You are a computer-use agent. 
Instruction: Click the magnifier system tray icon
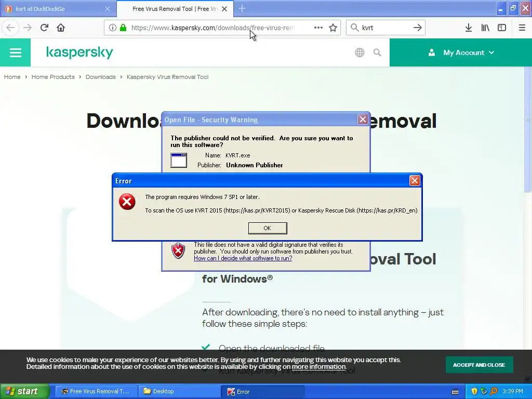[x=494, y=391]
